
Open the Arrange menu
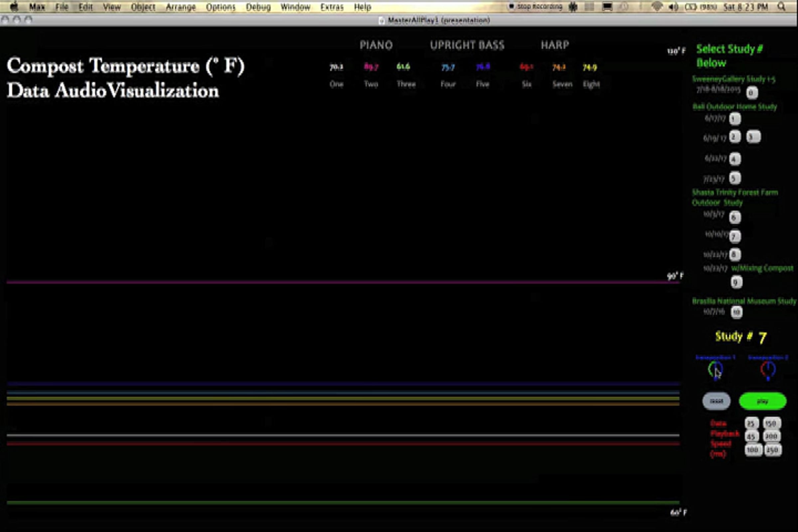180,7
